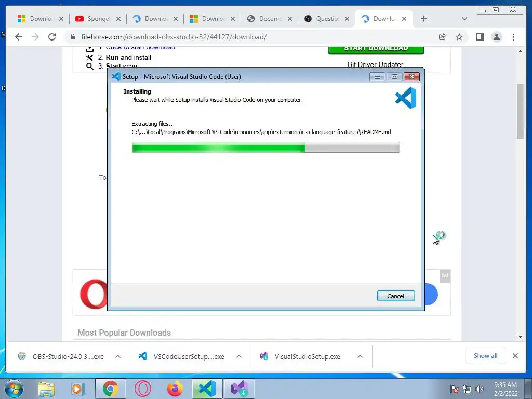Switch to the Questio tab
Viewport: 532px width, 399px height.
click(322, 19)
